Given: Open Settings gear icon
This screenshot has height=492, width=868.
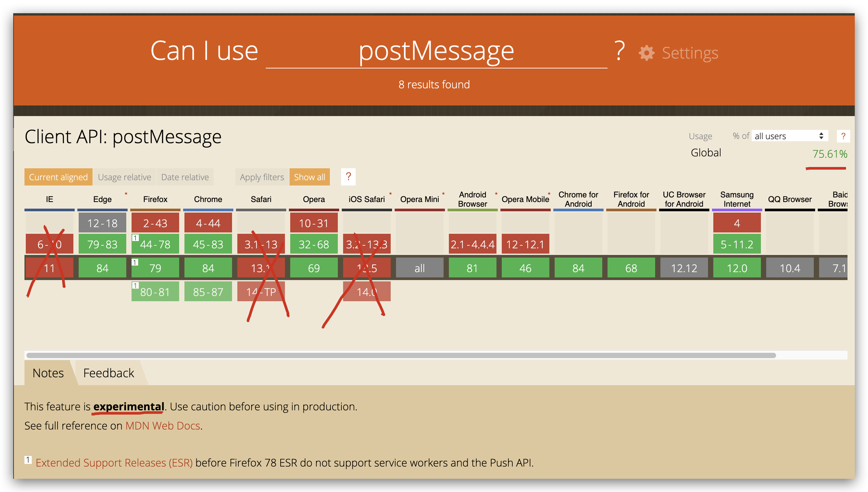Looking at the screenshot, I should [646, 53].
